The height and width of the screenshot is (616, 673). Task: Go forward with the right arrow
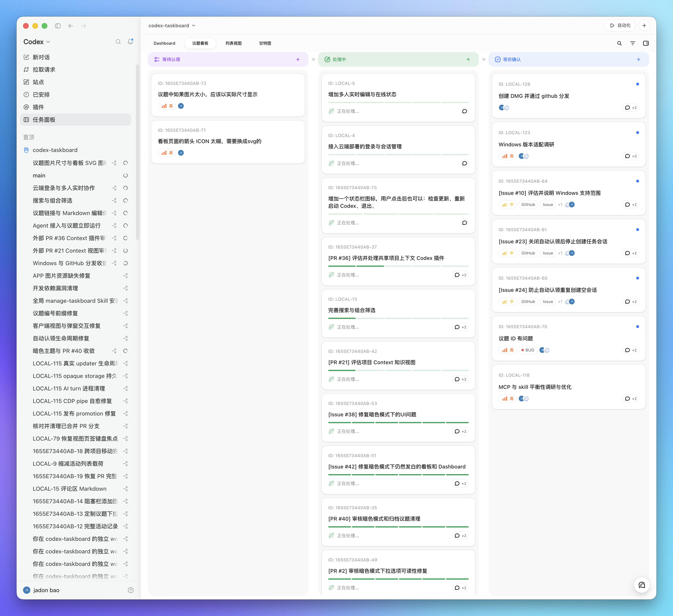(84, 26)
